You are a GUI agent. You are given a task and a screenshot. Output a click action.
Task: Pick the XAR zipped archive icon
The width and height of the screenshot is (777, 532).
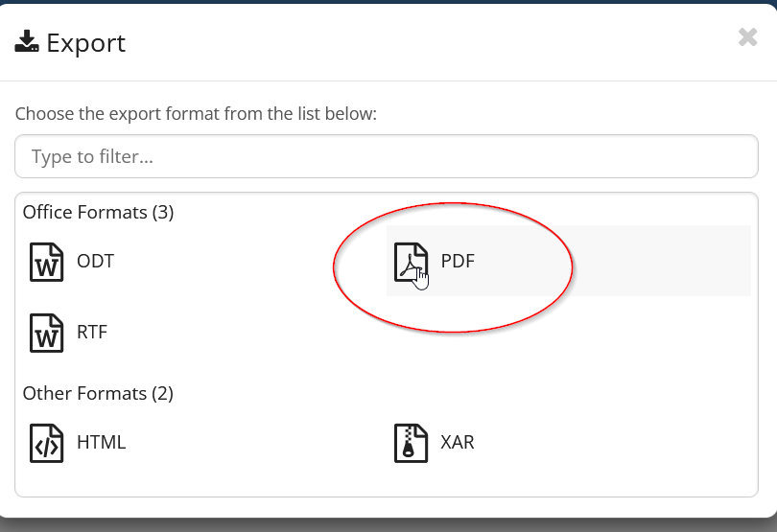coord(411,443)
